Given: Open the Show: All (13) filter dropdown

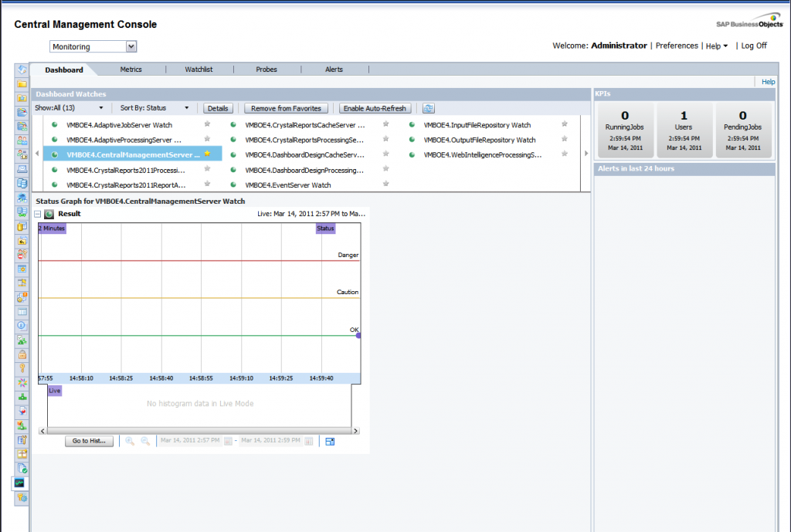Looking at the screenshot, I should coord(69,108).
